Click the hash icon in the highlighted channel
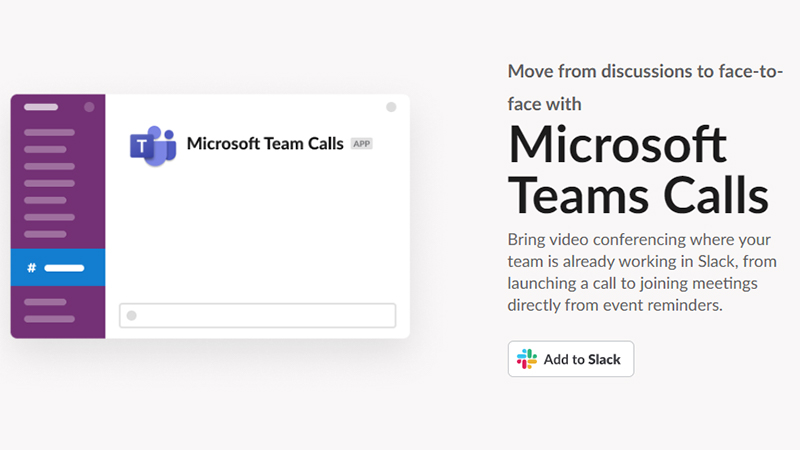 point(31,268)
